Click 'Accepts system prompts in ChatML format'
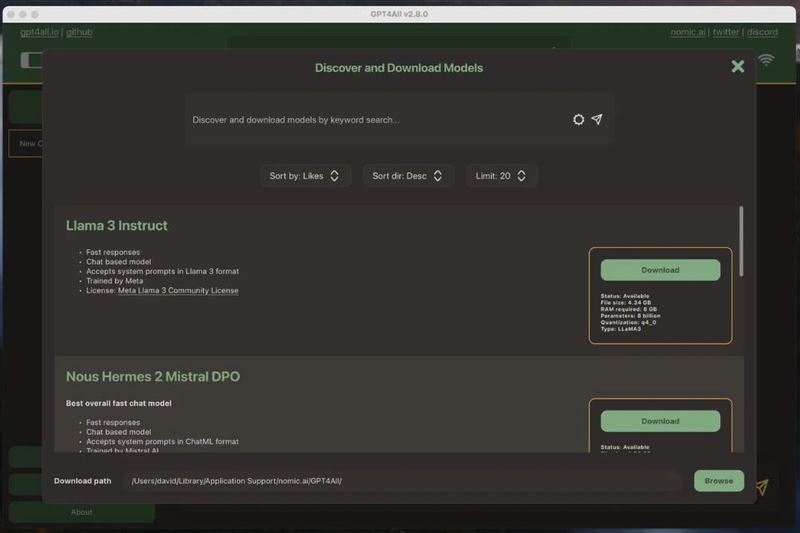The height and width of the screenshot is (533, 800). point(162,441)
